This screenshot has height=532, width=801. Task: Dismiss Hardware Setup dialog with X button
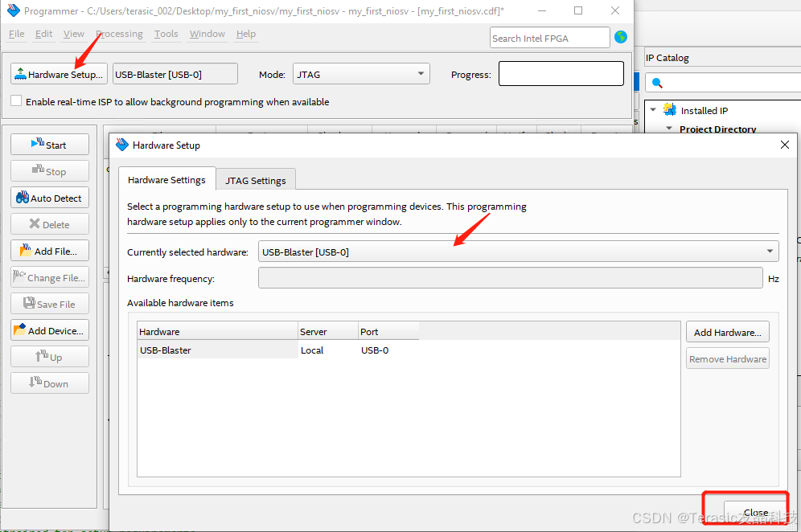(x=785, y=145)
